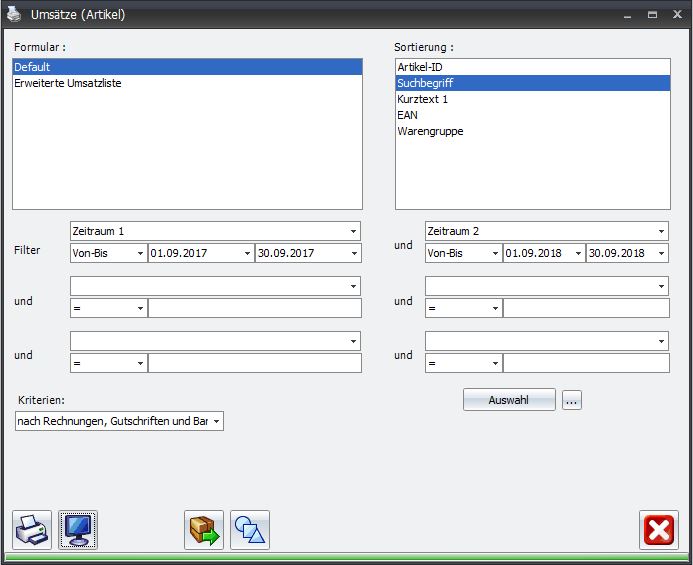Open the 01.09.2017 start date picker

247,254
